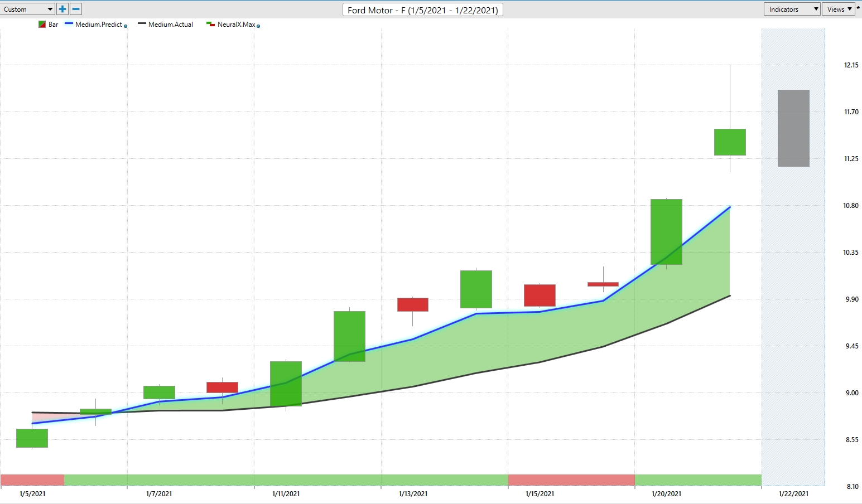862x504 pixels.
Task: Click the dot beside Medium.Predict
Action: [126, 26]
